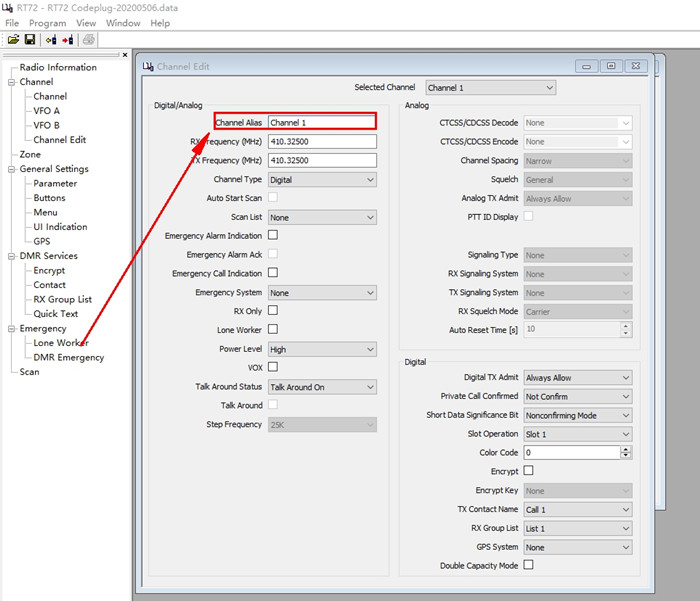Read from radio toolbar icon
Viewport: 700px width, 601px height.
pyautogui.click(x=51, y=40)
